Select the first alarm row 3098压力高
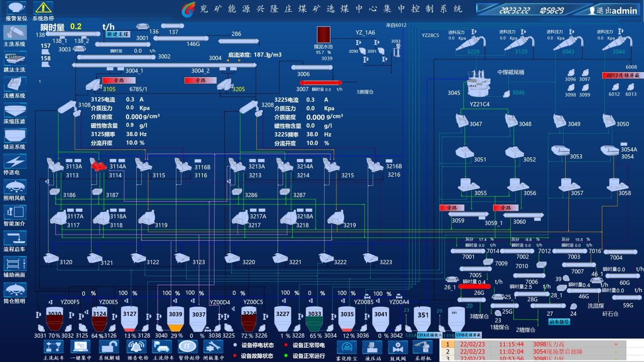 point(529,344)
